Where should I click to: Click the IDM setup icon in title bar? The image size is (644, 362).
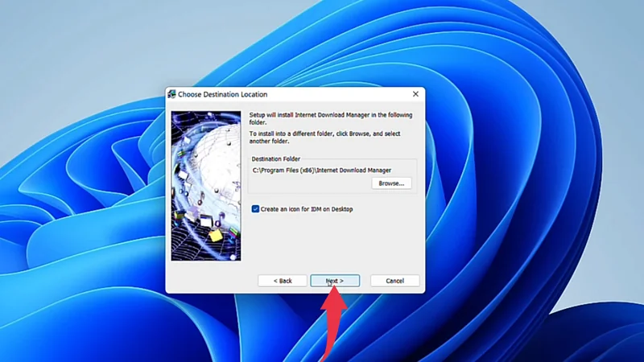(x=171, y=94)
